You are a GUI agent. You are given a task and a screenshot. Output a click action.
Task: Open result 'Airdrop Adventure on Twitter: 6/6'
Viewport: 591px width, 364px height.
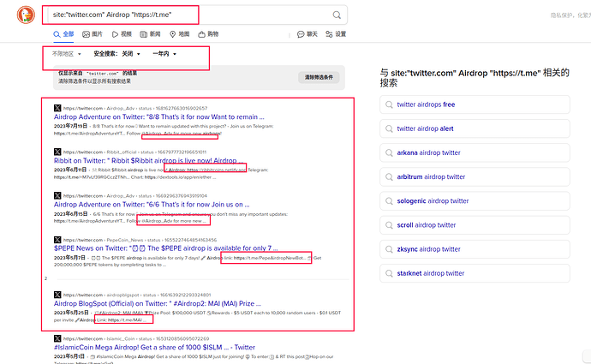point(152,205)
